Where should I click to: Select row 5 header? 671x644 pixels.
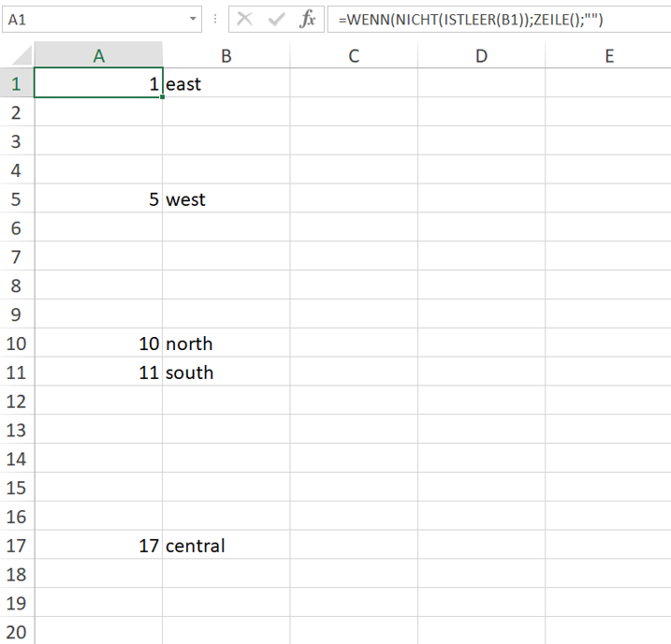point(17,198)
